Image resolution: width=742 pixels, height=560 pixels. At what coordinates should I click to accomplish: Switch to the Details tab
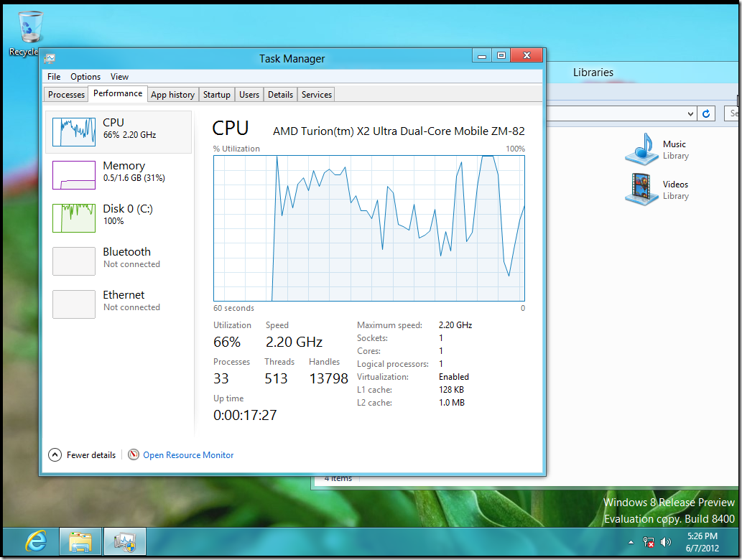pyautogui.click(x=280, y=95)
